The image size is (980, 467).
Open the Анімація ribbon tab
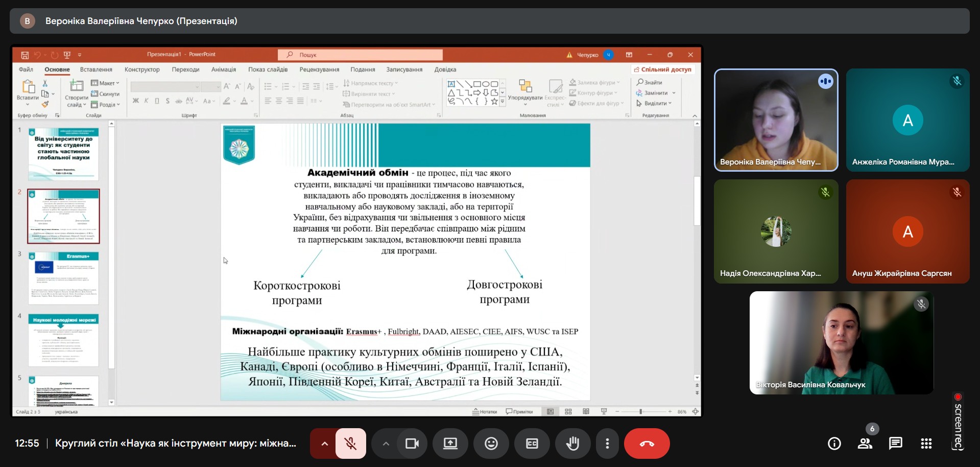224,69
